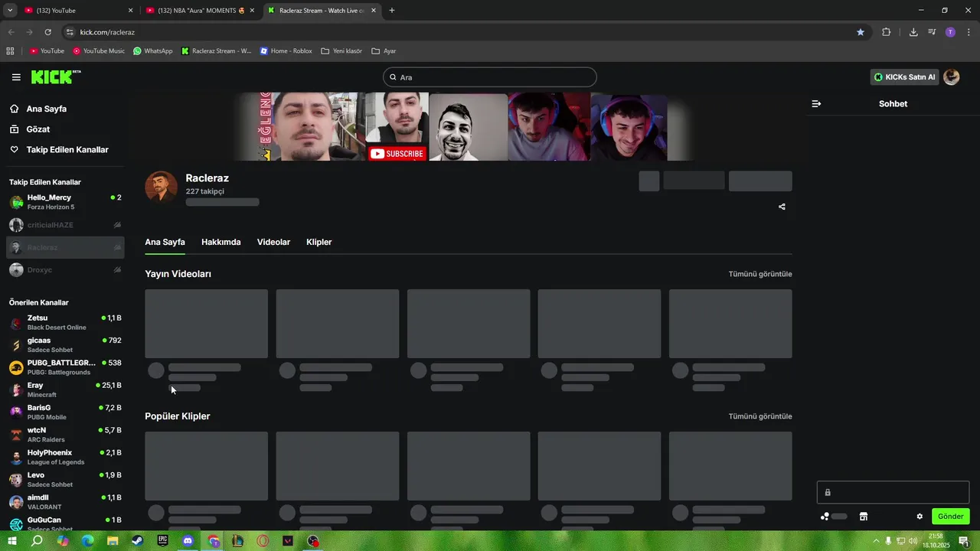Open the Ayar bookmark folder
This screenshot has width=980, height=551.
384,51
